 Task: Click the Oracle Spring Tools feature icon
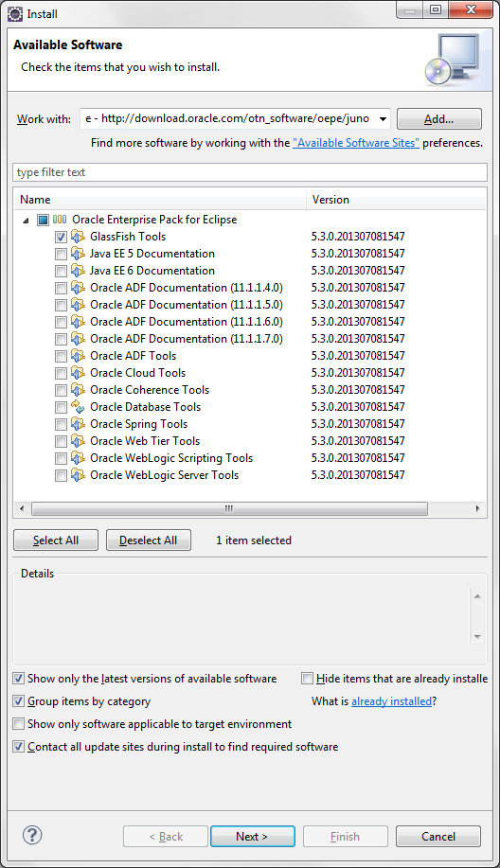coord(78,425)
